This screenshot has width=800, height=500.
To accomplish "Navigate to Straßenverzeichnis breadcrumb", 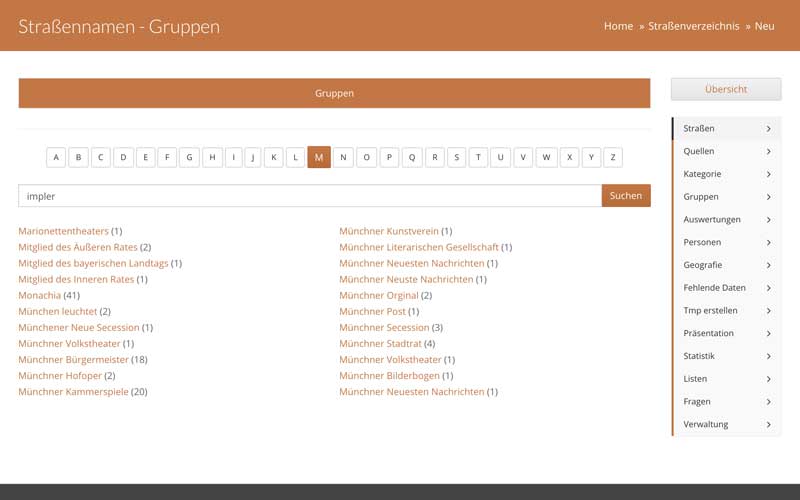I will tap(693, 26).
